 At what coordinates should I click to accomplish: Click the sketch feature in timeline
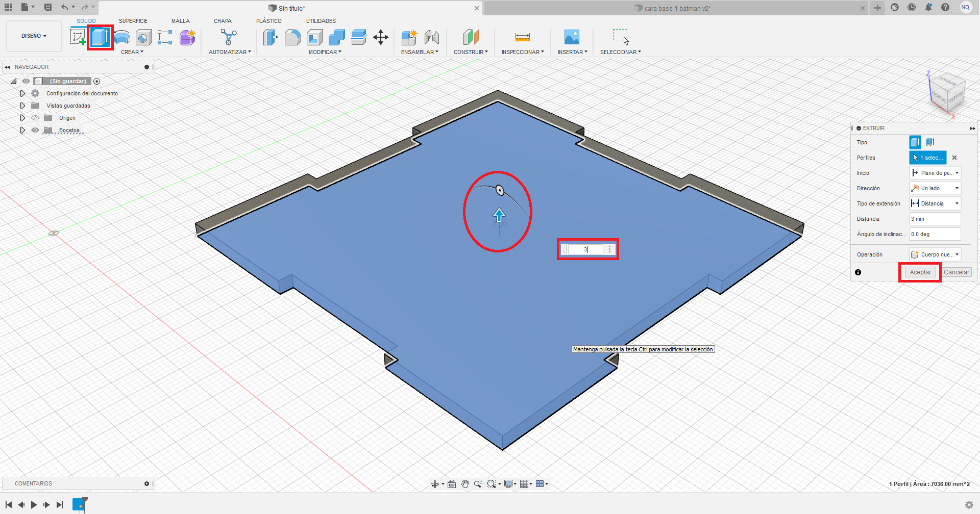pyautogui.click(x=79, y=504)
